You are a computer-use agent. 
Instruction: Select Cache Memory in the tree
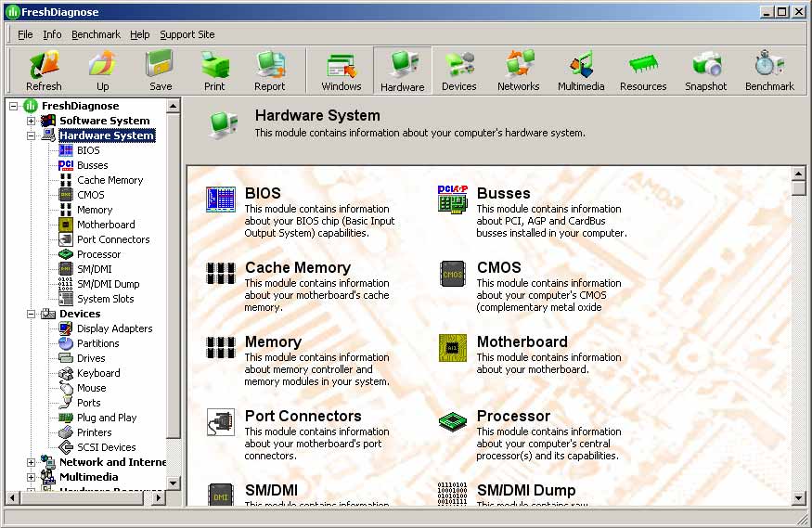(x=110, y=180)
